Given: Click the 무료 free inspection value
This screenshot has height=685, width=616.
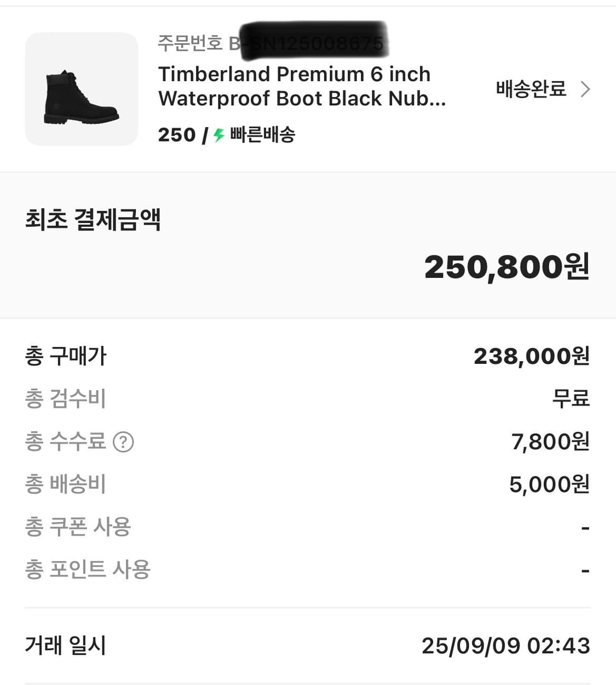Looking at the screenshot, I should [x=571, y=398].
